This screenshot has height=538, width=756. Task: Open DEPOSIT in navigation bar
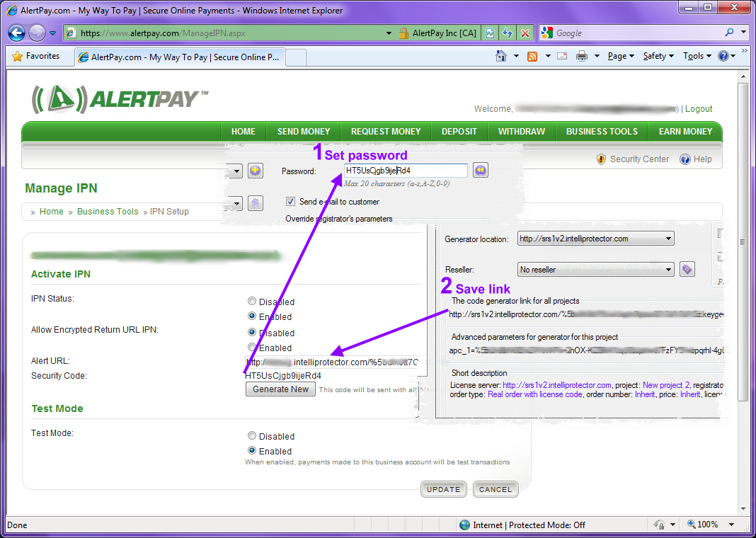tap(459, 132)
